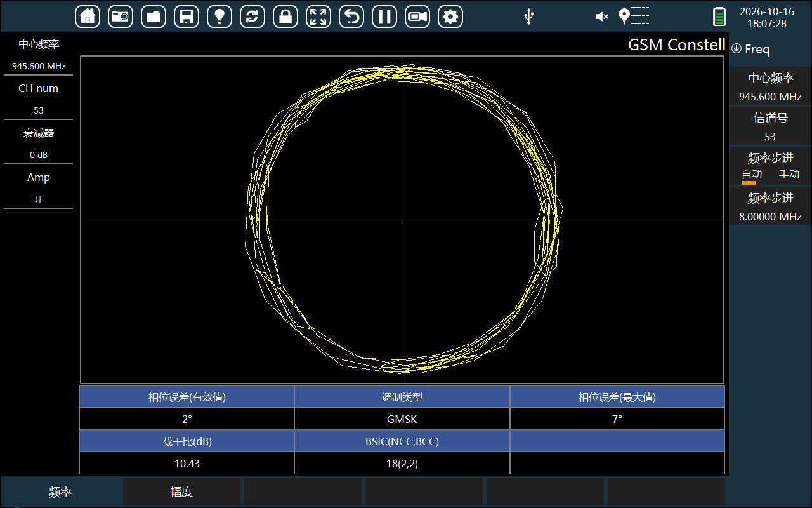
Task: Pause the measurement sweep
Action: pyautogui.click(x=384, y=17)
